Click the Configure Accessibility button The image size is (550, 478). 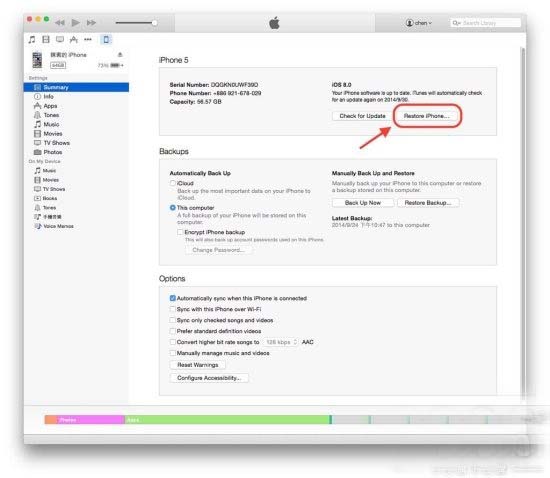(x=209, y=378)
